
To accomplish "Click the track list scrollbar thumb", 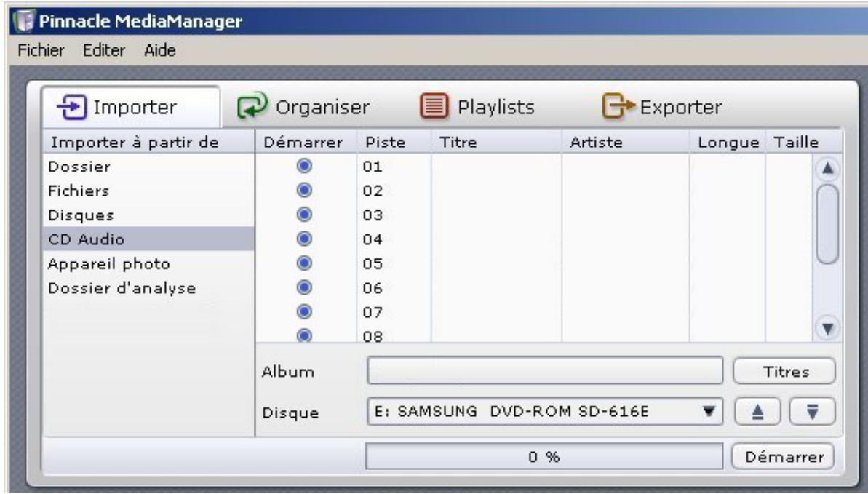I will click(827, 224).
